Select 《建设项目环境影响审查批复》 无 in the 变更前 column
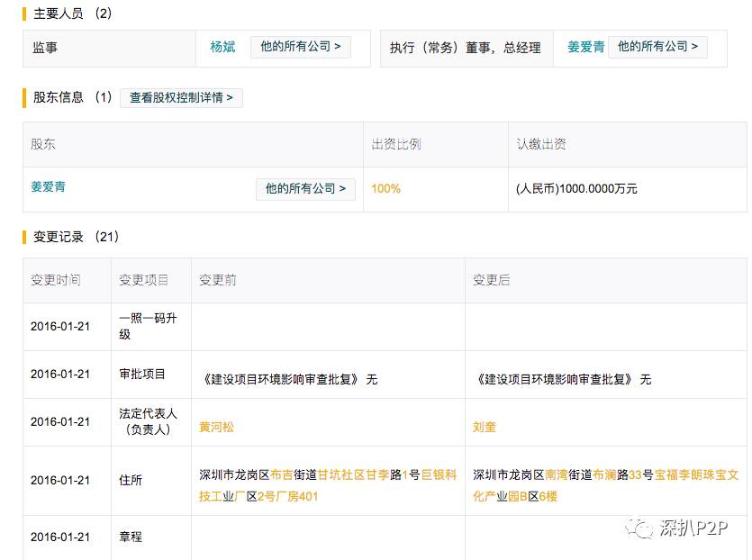The image size is (752, 560). [x=289, y=380]
